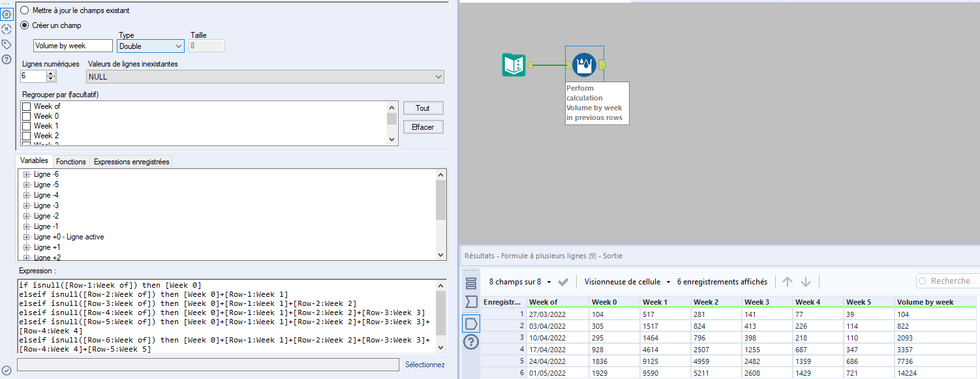Click in the Recherche search field
The image size is (980, 379).
click(x=953, y=280)
